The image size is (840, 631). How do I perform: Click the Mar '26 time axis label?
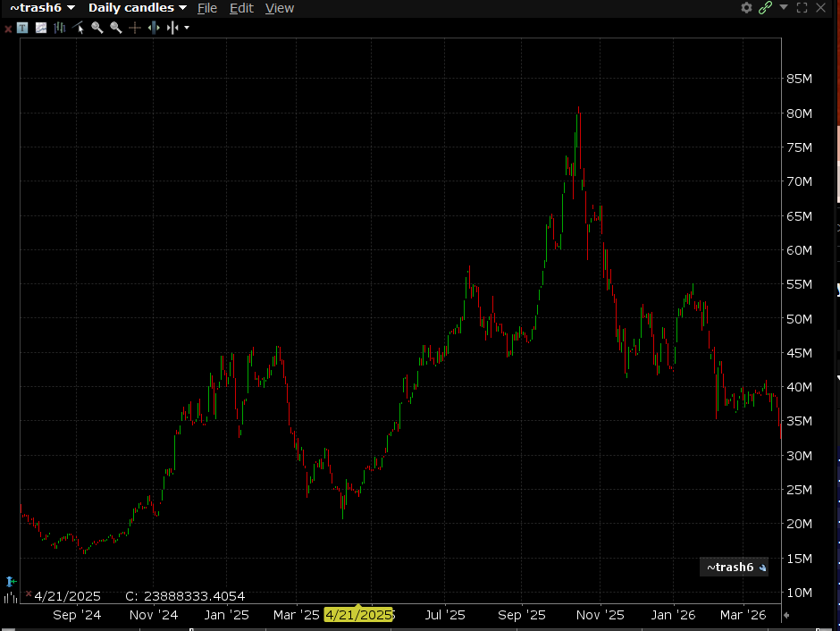(x=743, y=615)
